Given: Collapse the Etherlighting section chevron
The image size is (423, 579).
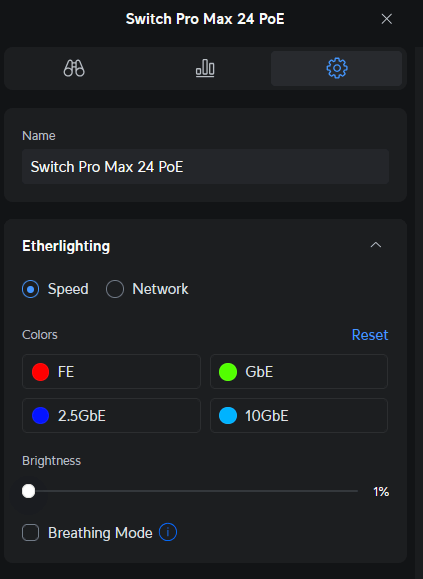Looking at the screenshot, I should (376, 245).
